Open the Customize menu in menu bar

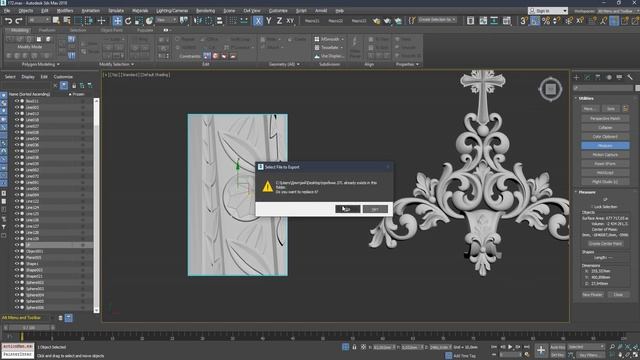(278, 11)
